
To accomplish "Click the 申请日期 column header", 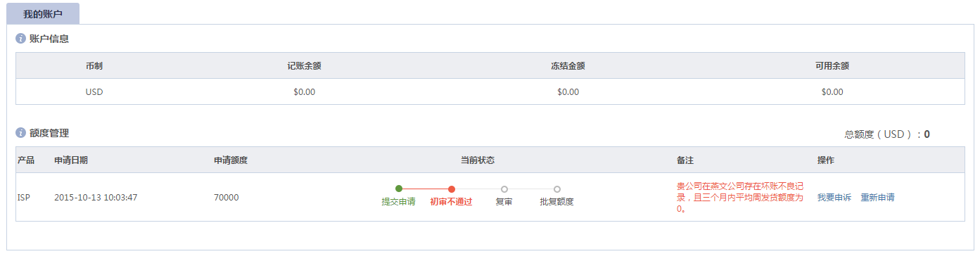I will click(x=71, y=160).
